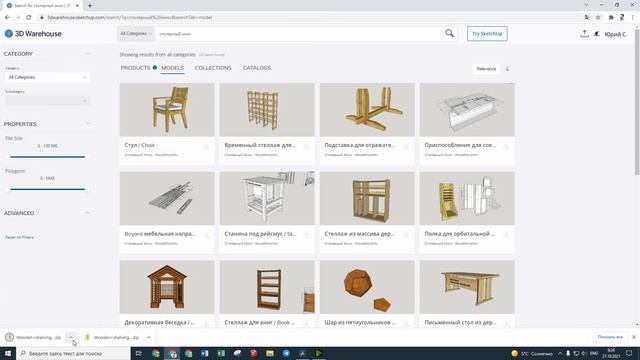The height and width of the screenshot is (360, 640).
Task: Click the translate page icon in address bar
Action: (587, 17)
